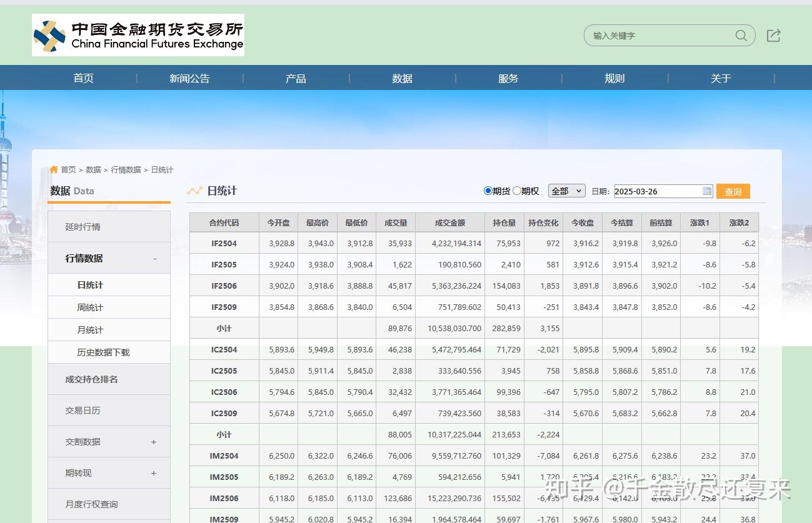Click the 最高价 column header

tap(318, 222)
